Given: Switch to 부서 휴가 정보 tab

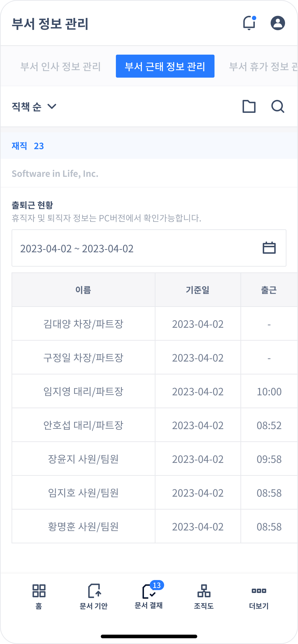Looking at the screenshot, I should [x=263, y=67].
